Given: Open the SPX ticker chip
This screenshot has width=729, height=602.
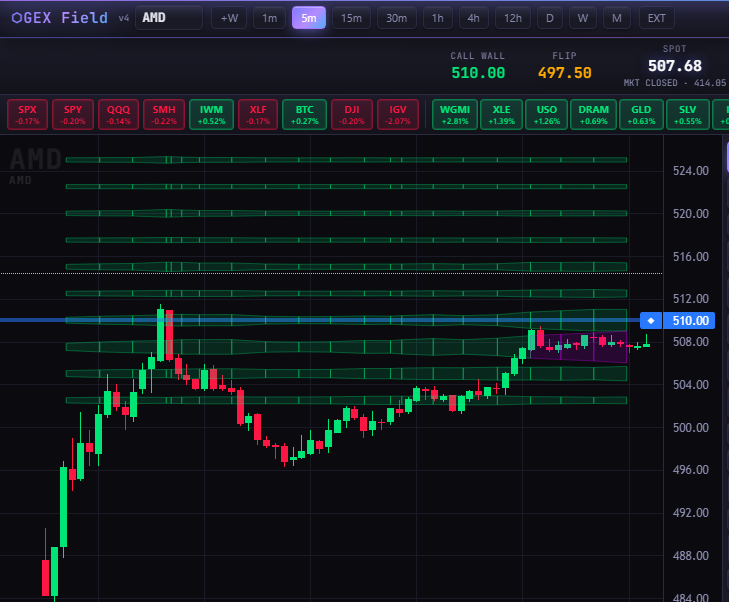Looking at the screenshot, I should click(27, 114).
